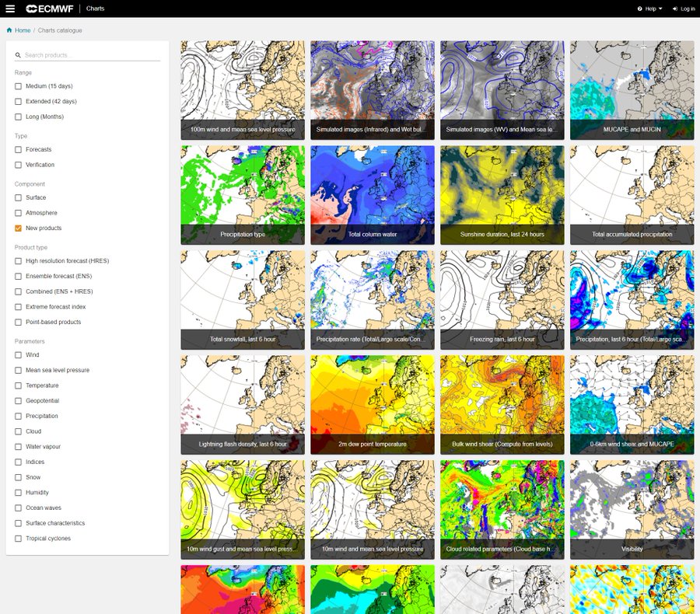
Task: Toggle the Humidity parameter checkbox
Action: click(19, 493)
